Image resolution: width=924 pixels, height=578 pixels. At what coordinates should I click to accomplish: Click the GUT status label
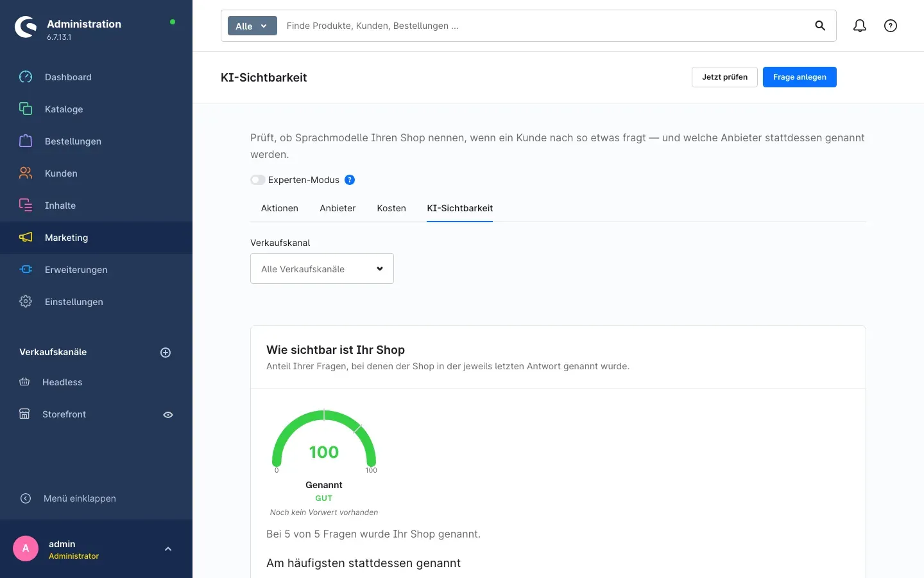(x=324, y=498)
